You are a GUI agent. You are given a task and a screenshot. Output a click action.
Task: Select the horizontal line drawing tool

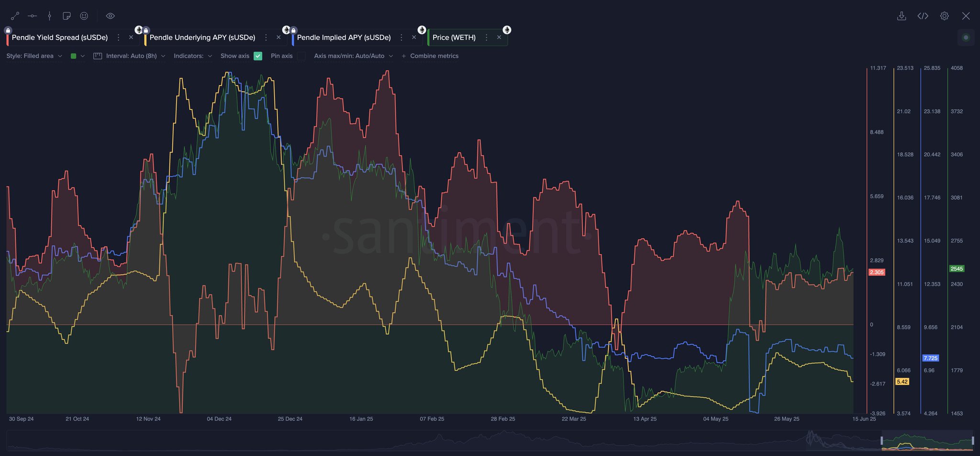click(32, 16)
